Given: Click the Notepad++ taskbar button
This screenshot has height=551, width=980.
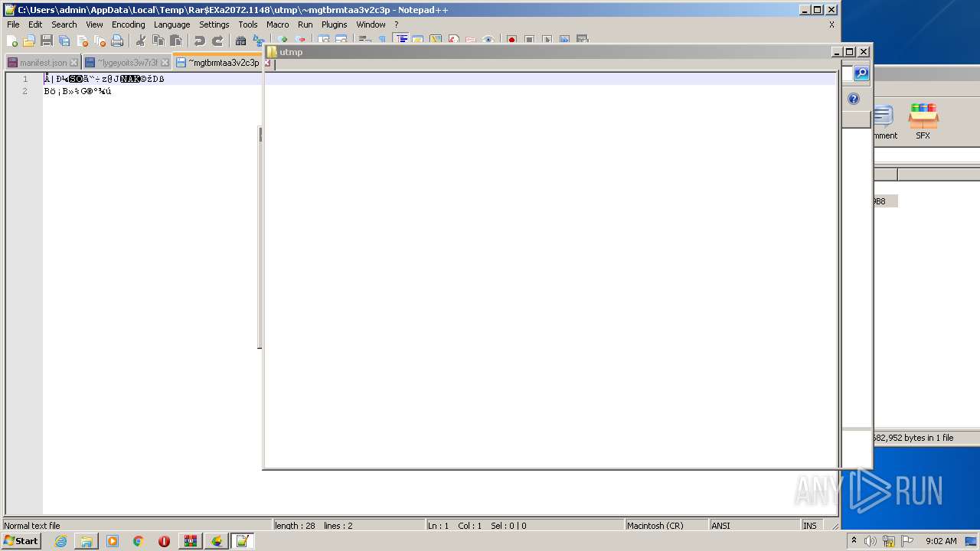Looking at the screenshot, I should [242, 541].
